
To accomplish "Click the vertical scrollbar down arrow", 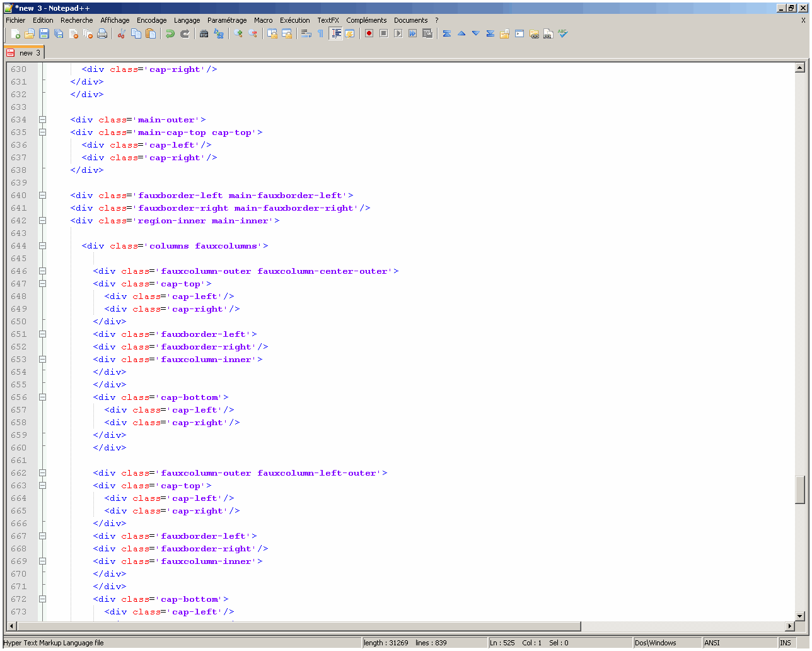I will 800,616.
